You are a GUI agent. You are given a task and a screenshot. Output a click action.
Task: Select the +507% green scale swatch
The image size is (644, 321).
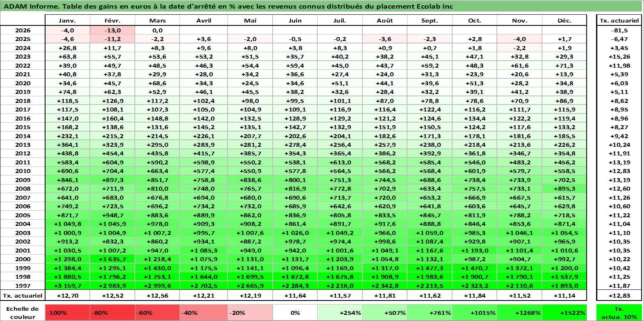pyautogui.click(x=385, y=313)
